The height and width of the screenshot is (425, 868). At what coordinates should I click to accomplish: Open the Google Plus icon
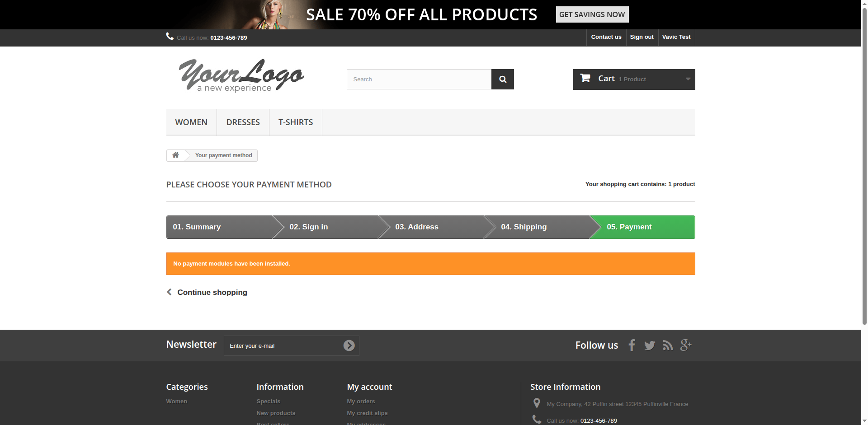[686, 346]
